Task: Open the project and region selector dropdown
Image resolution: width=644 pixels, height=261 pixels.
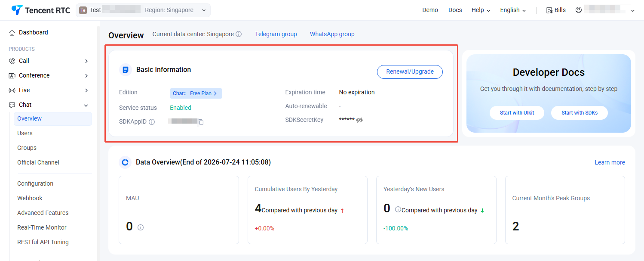Action: click(143, 10)
